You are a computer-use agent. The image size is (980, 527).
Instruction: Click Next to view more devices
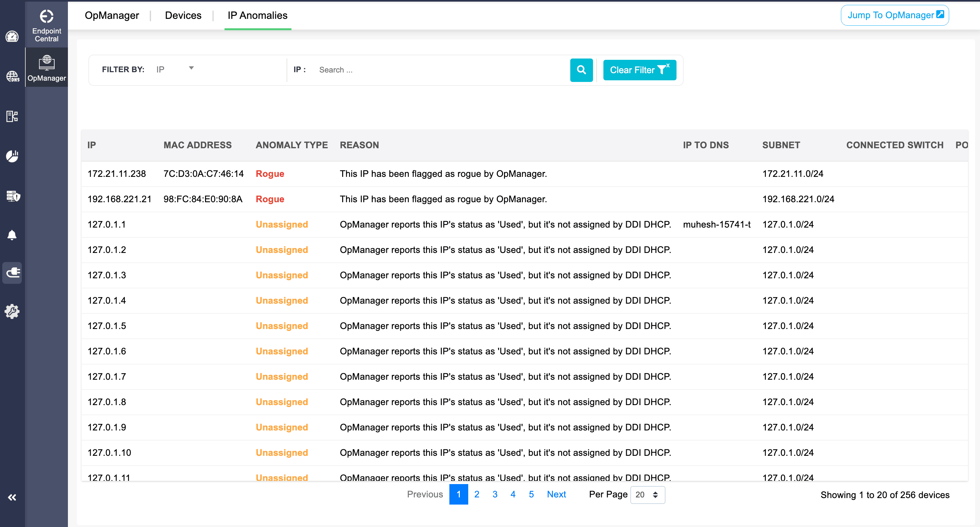tap(556, 494)
